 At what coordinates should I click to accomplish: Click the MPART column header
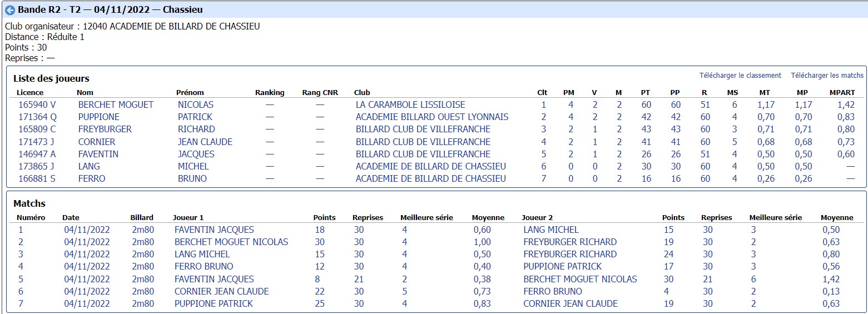click(842, 92)
